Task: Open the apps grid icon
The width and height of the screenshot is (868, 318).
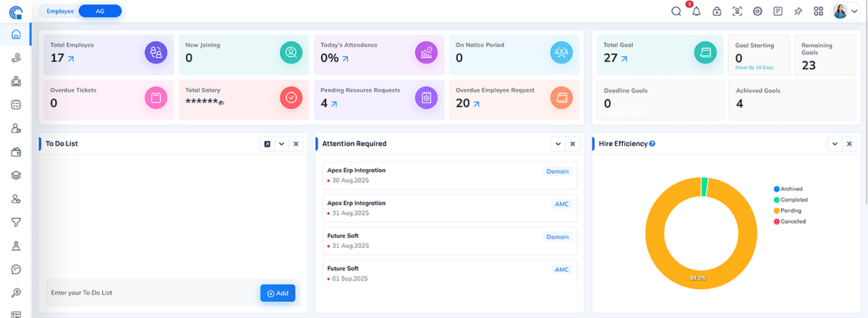Action: 818,12
